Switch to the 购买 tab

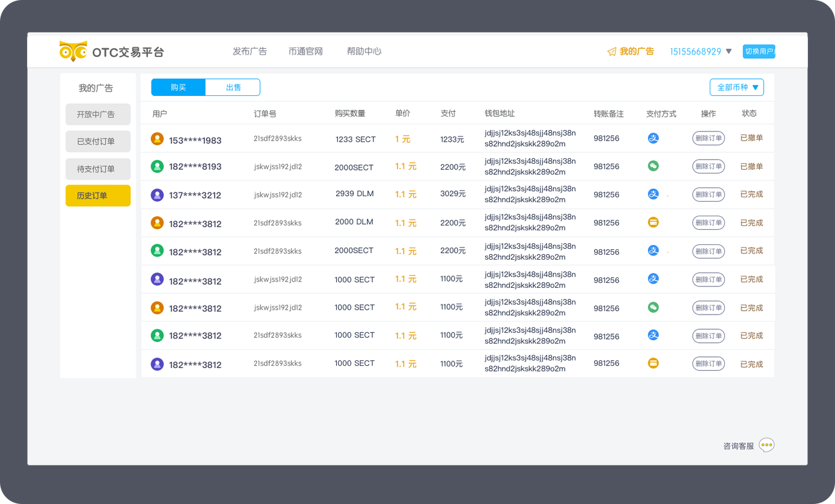pyautogui.click(x=178, y=87)
